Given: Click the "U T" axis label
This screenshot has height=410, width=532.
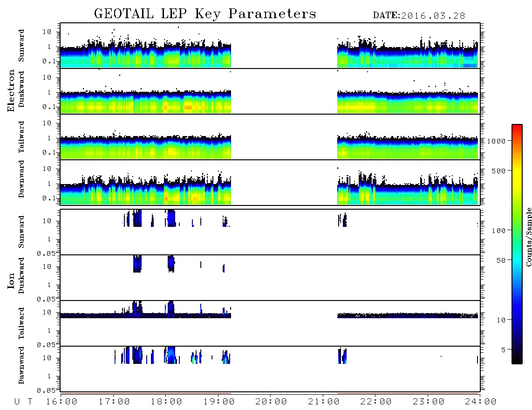Looking at the screenshot, I should coord(23,402).
